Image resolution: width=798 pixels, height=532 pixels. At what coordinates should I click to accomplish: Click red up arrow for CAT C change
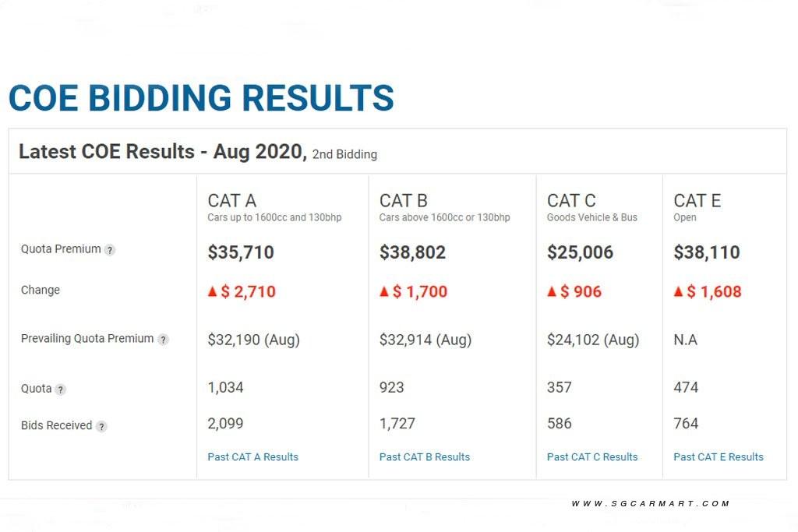pos(552,291)
